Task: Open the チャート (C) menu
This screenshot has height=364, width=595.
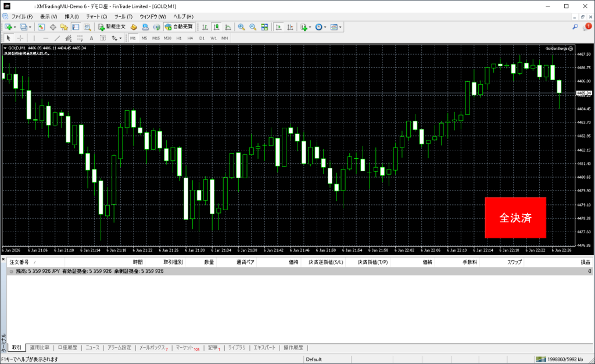Action: (x=96, y=16)
